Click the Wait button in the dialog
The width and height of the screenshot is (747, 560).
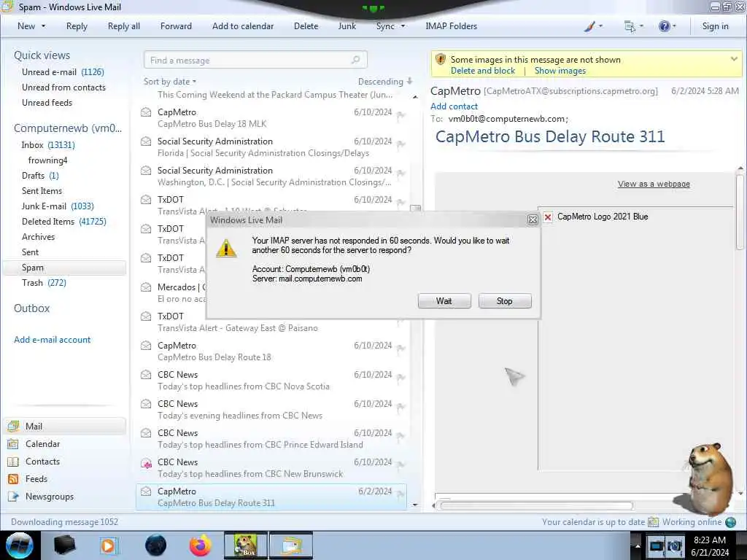[444, 301]
